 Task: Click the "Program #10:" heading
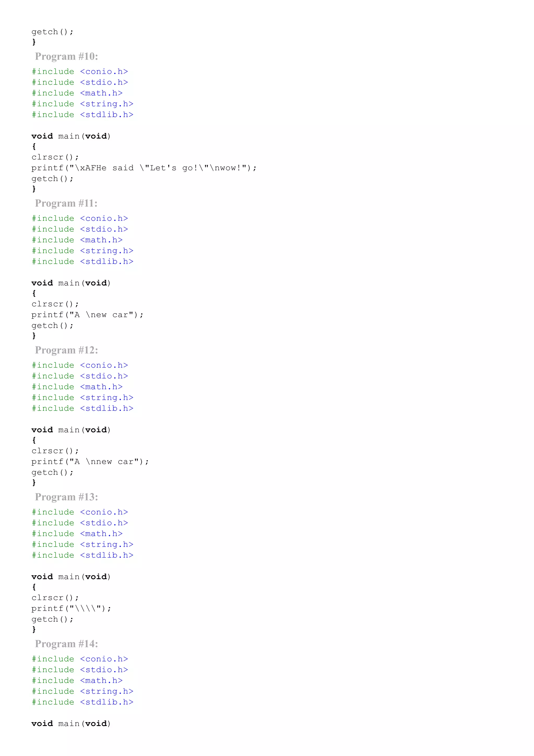(66, 57)
